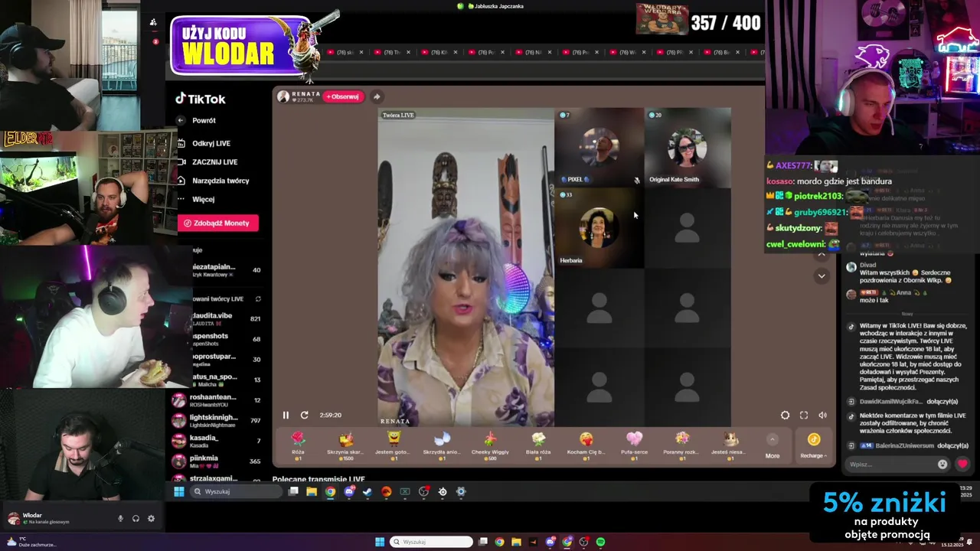Viewport: 980px width, 551px height.
Task: Send the Kocham Cię gift
Action: (586, 444)
